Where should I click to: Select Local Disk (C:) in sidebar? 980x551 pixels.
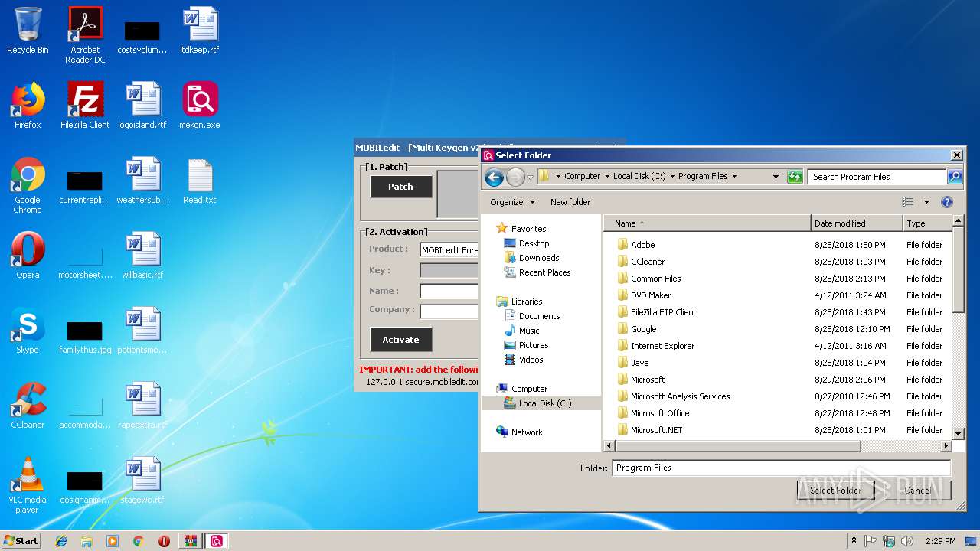tap(544, 403)
